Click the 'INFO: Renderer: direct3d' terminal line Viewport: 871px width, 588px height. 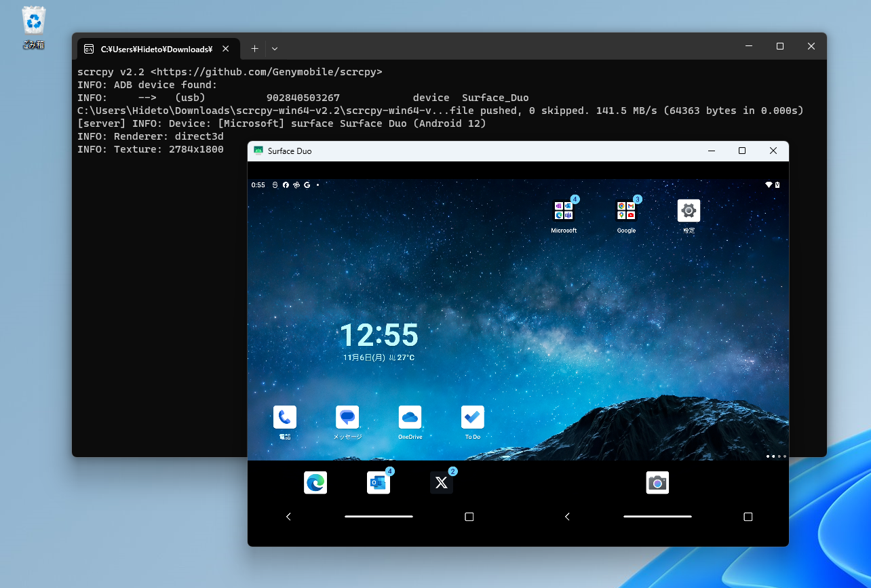(151, 136)
